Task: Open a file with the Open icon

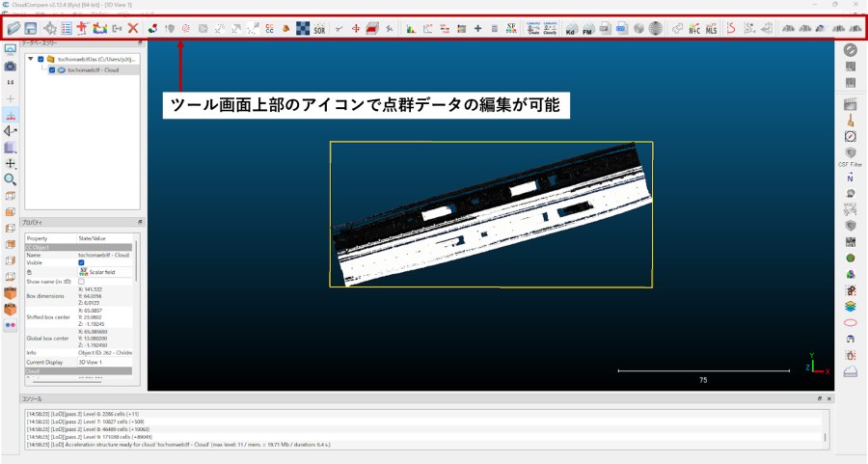Action: click(x=14, y=28)
